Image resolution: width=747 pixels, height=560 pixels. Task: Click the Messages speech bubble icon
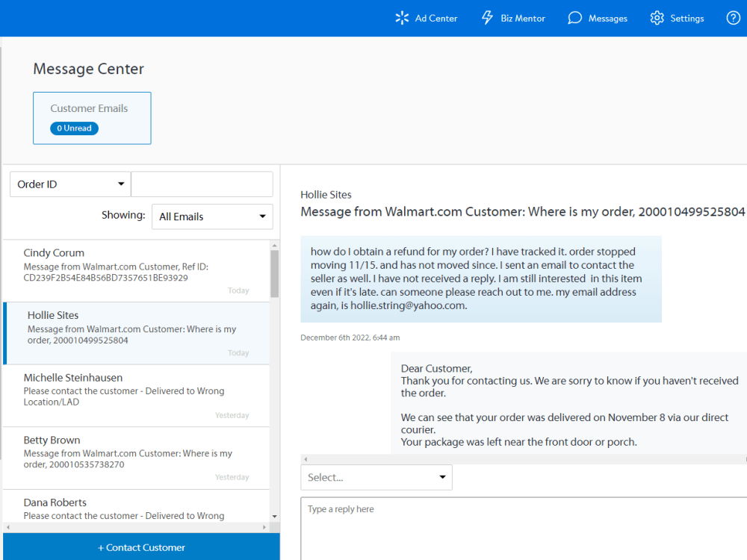pos(574,18)
